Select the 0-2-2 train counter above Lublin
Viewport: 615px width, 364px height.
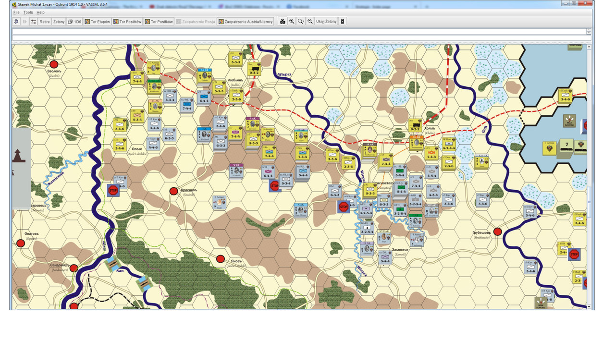(254, 70)
